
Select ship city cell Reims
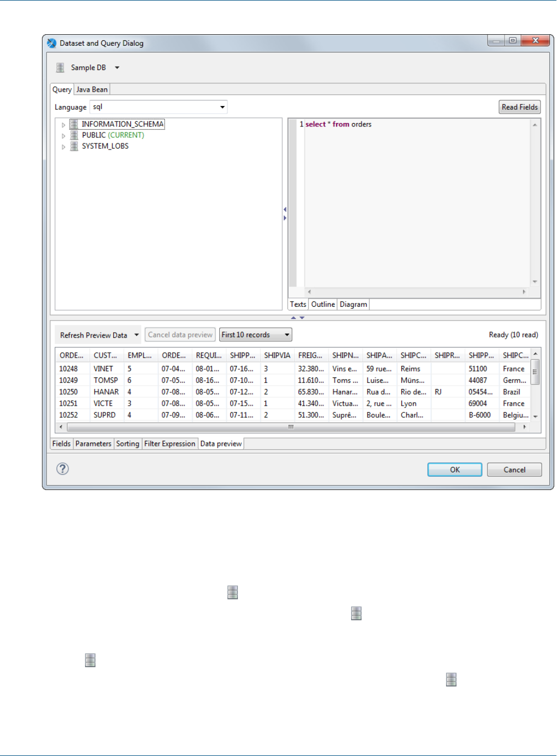tap(411, 369)
